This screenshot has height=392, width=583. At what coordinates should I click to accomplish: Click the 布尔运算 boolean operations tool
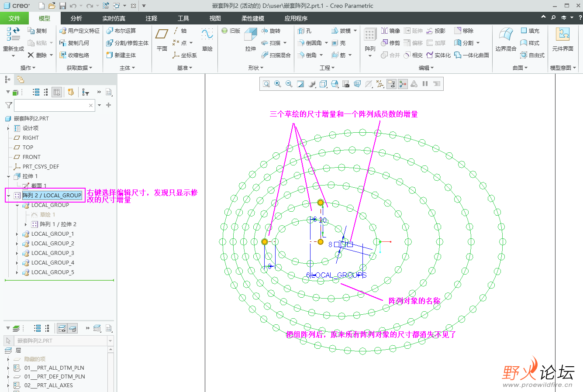pyautogui.click(x=121, y=31)
